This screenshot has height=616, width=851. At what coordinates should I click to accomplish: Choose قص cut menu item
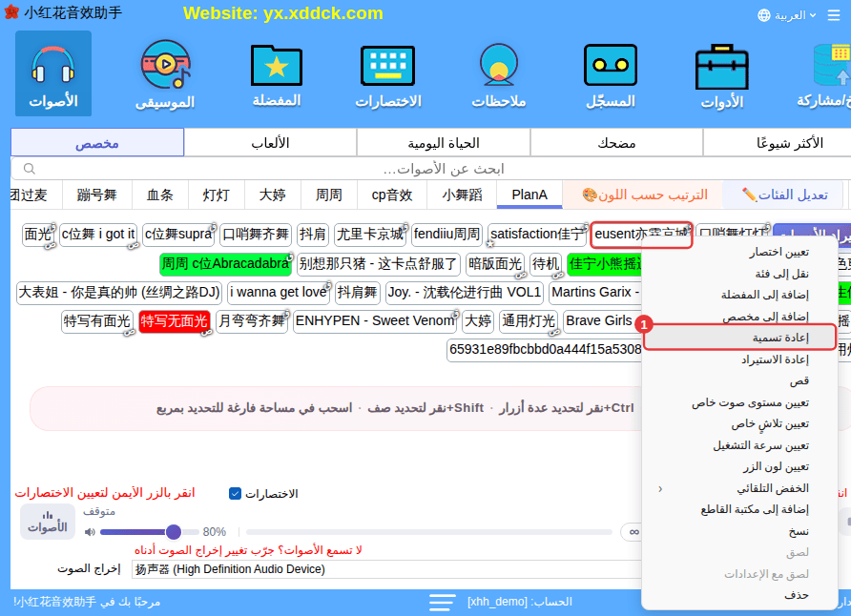tap(738, 381)
